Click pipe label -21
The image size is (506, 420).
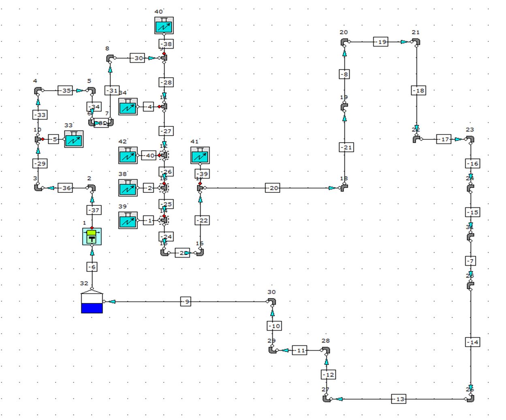(x=346, y=147)
